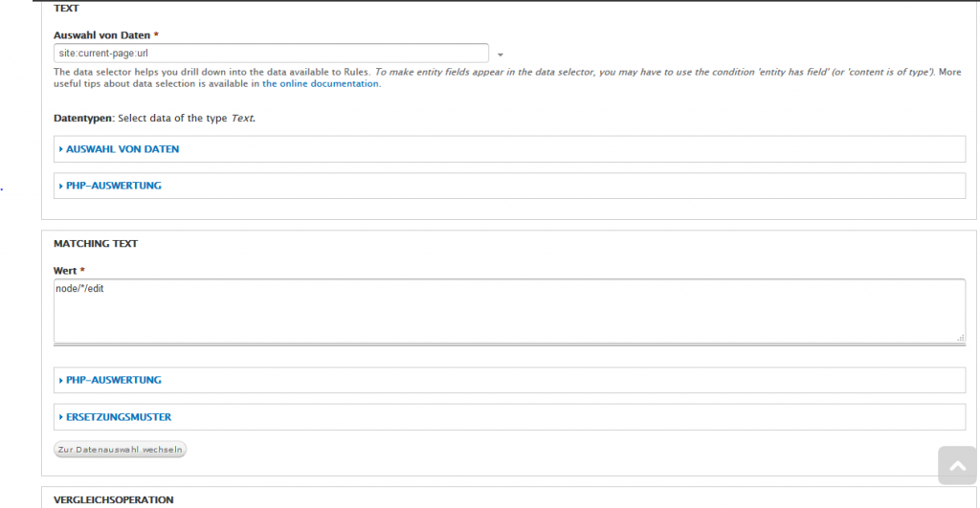Expand PHP-AUSWERTUNG below the Wert field

(x=113, y=380)
